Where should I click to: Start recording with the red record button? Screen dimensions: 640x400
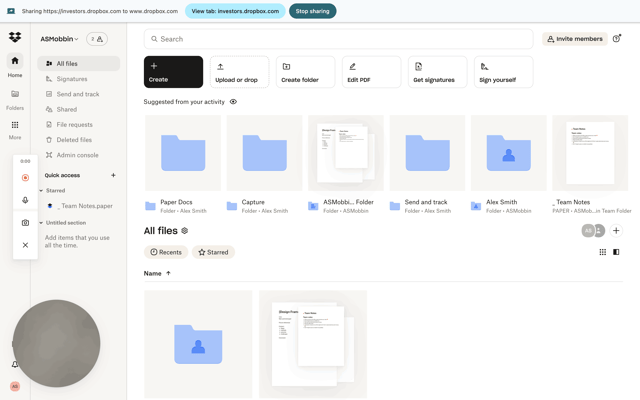click(25, 178)
